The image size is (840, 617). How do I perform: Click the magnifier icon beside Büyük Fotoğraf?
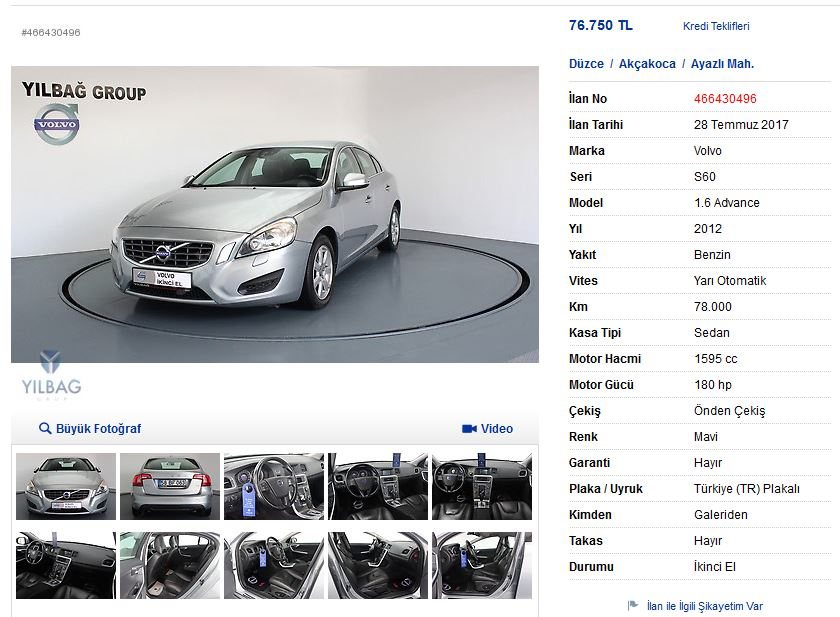pyautogui.click(x=45, y=428)
